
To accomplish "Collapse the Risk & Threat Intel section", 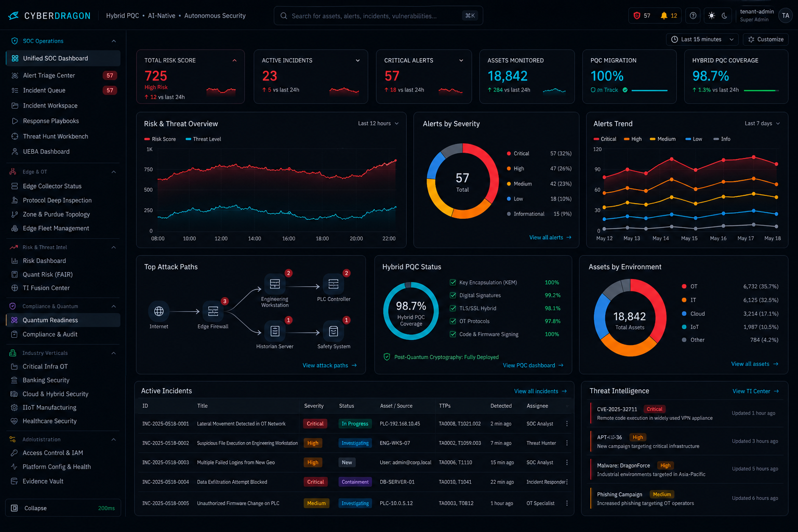I will click(114, 247).
